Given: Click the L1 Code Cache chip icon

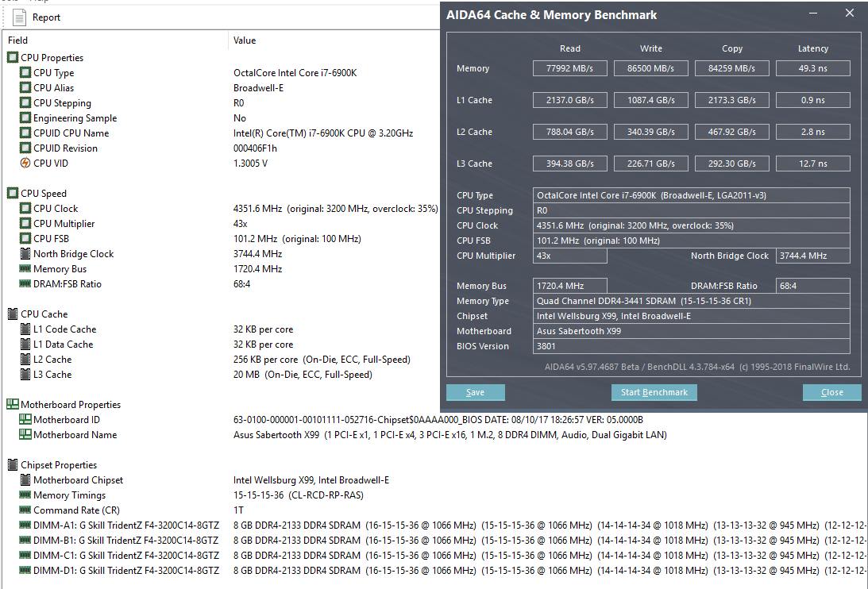Looking at the screenshot, I should 25,329.
